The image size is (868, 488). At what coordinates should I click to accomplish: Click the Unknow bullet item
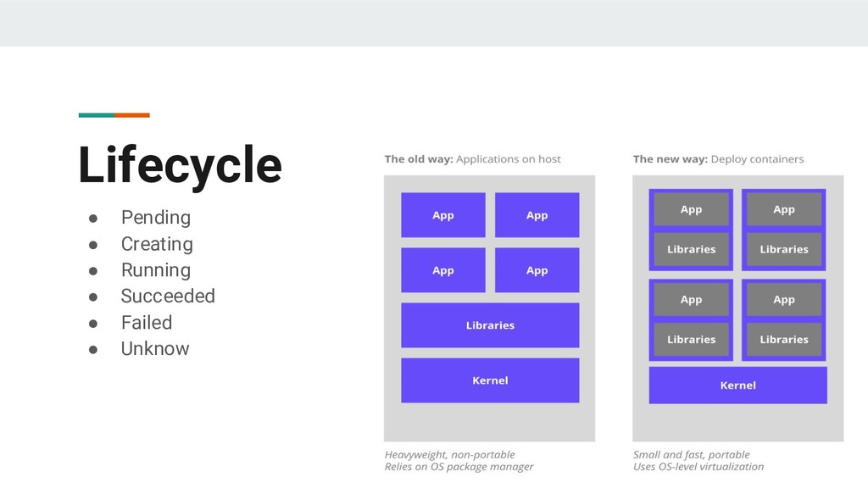click(x=155, y=348)
